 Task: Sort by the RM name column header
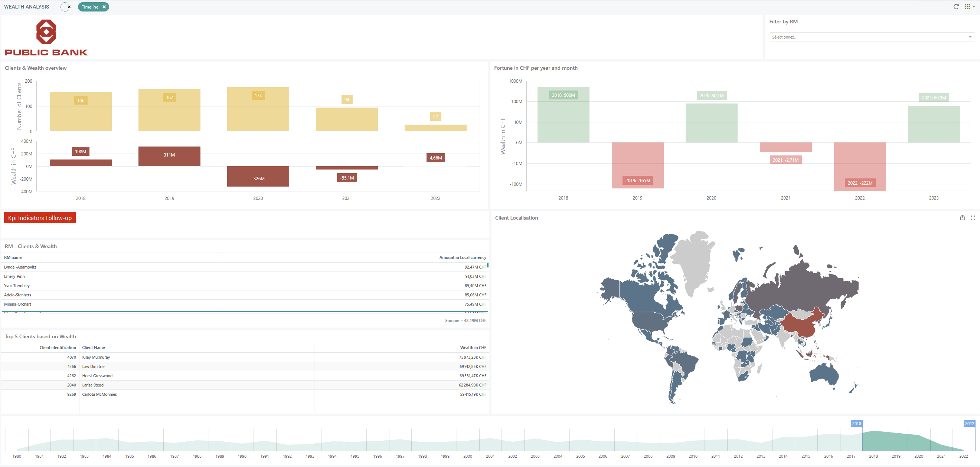point(13,257)
